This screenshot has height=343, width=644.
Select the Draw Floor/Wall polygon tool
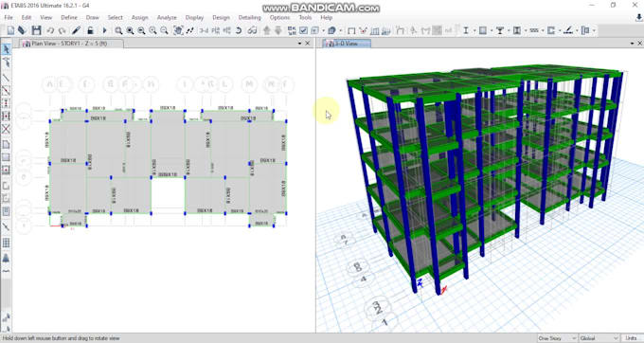pyautogui.click(x=7, y=144)
